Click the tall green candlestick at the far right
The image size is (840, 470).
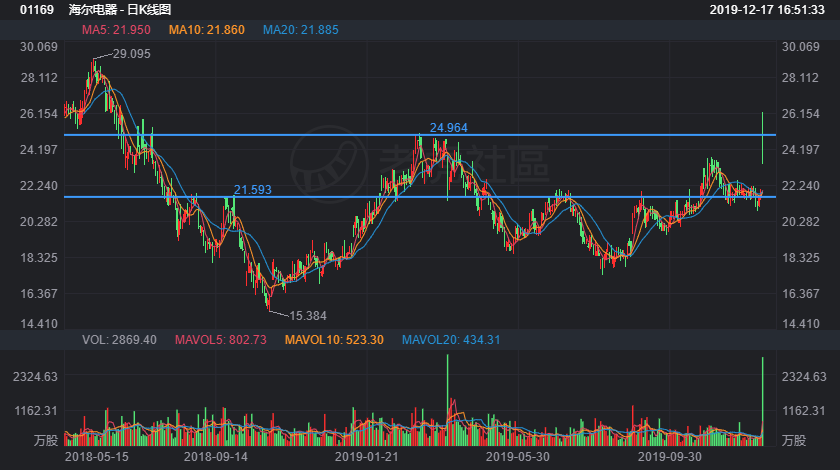click(763, 138)
